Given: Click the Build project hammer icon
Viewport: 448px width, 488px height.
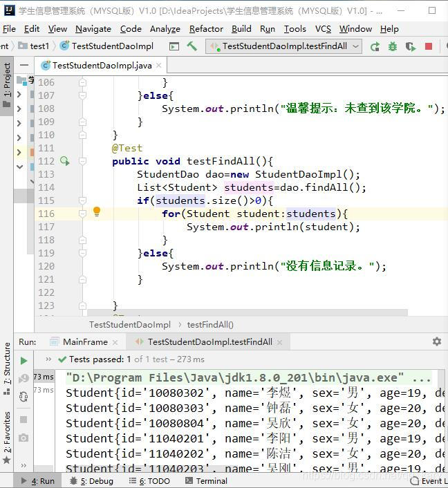Looking at the screenshot, I should (x=192, y=46).
